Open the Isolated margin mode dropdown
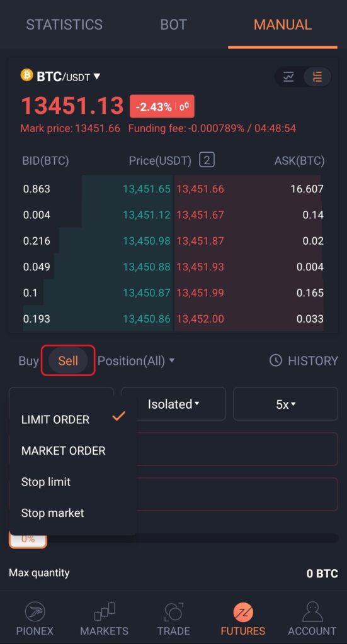This screenshot has height=644, width=347. [173, 404]
